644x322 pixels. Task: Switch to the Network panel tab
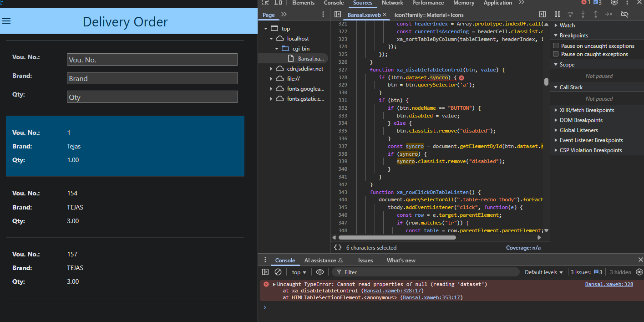(392, 3)
